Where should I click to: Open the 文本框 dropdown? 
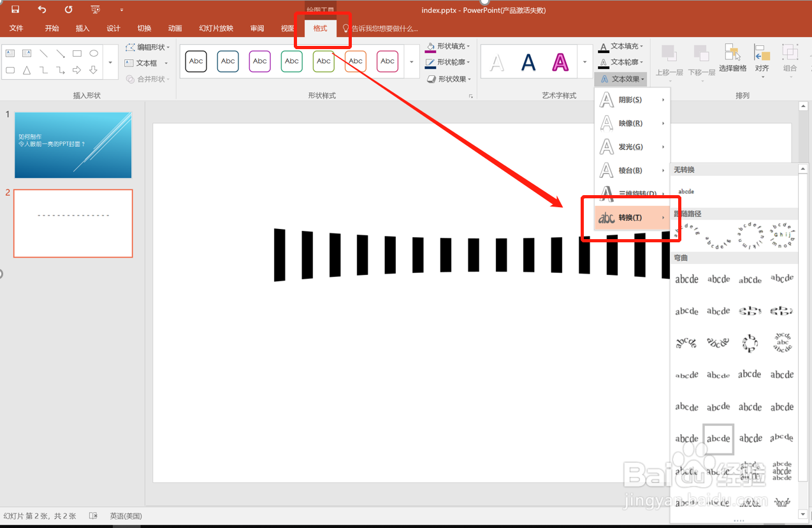point(146,63)
